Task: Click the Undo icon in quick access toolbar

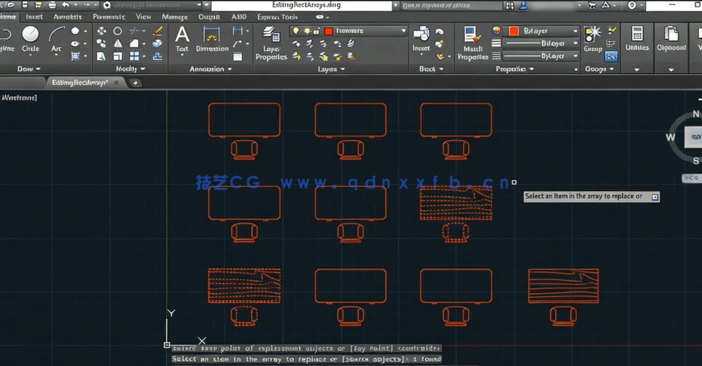Action: click(x=66, y=5)
